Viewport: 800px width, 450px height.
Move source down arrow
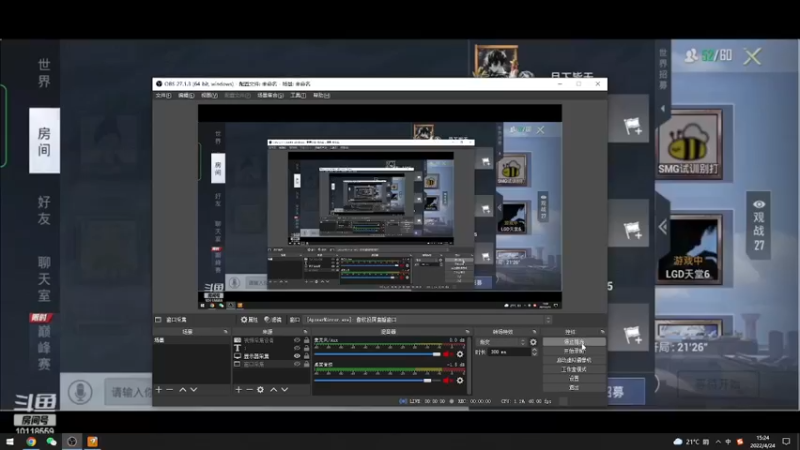pyautogui.click(x=285, y=390)
